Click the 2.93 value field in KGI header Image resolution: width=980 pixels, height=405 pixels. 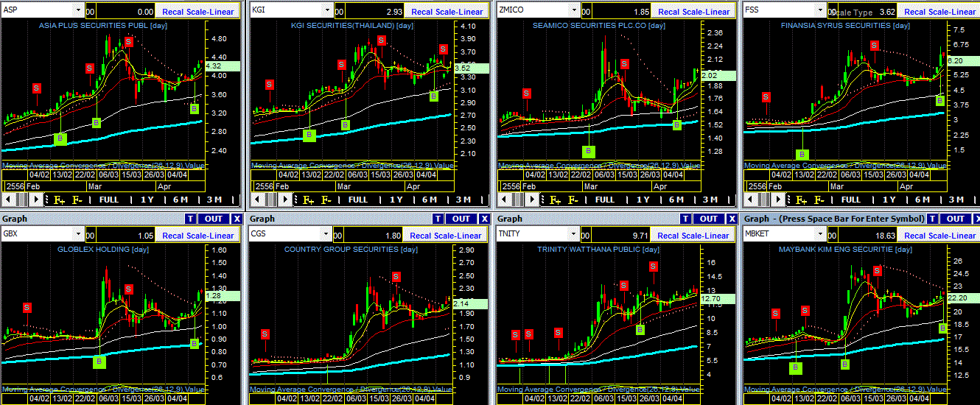[x=373, y=11]
